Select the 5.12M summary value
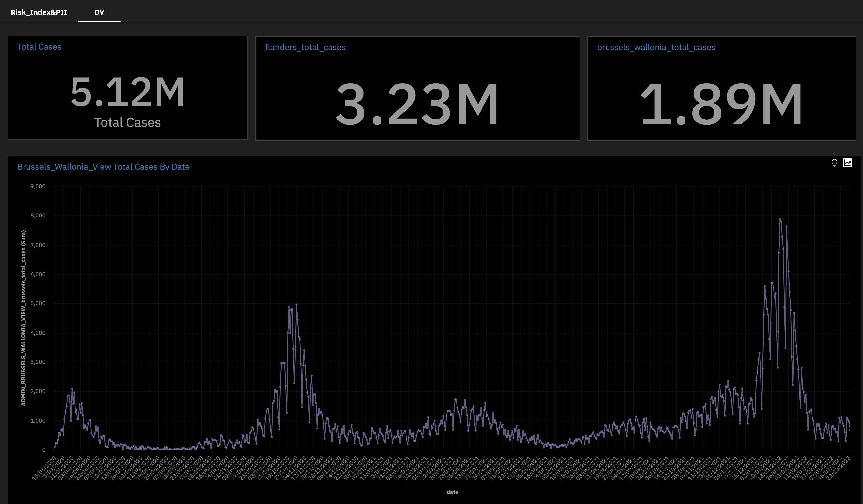 127,92
